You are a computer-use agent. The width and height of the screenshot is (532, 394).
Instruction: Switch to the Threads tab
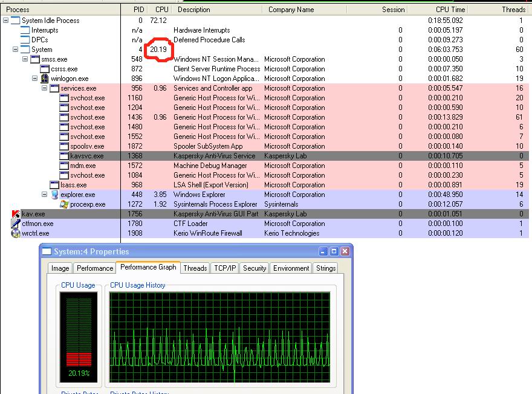[195, 268]
